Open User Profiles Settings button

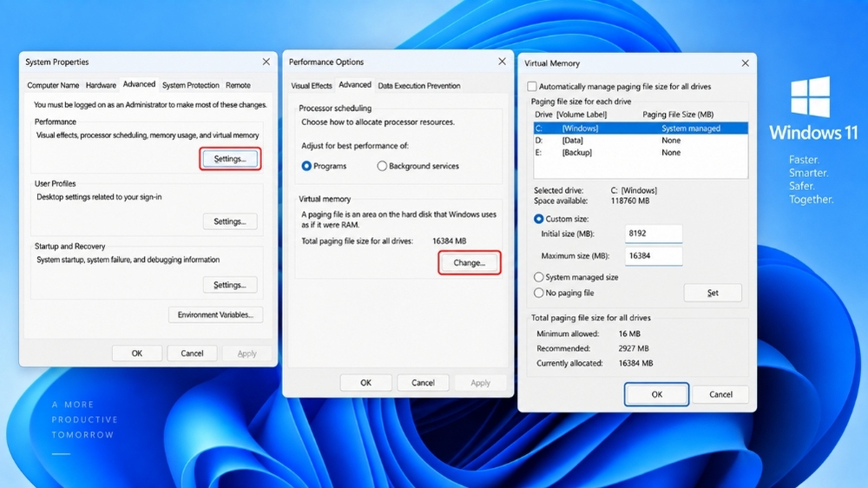(x=230, y=221)
